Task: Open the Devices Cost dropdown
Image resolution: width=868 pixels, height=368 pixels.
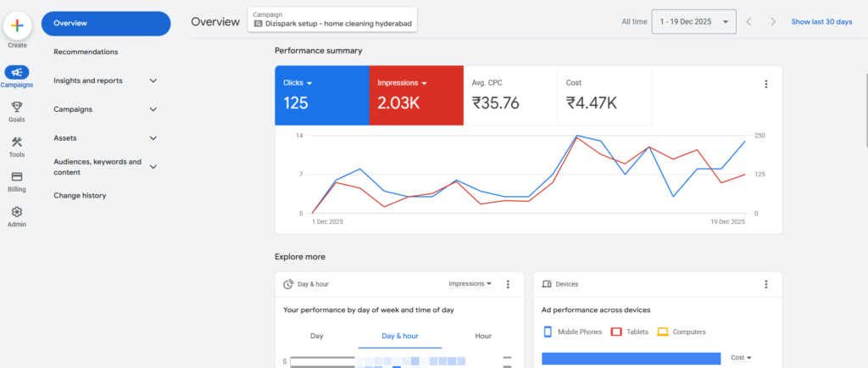Action: (x=741, y=358)
